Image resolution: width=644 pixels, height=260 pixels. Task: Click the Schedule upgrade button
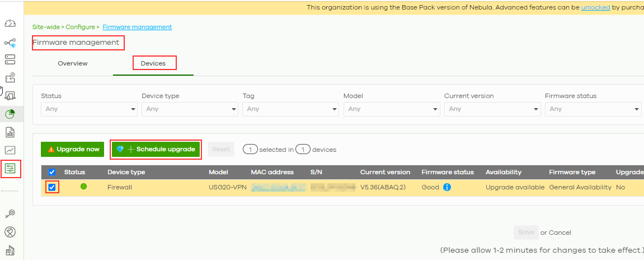click(156, 149)
